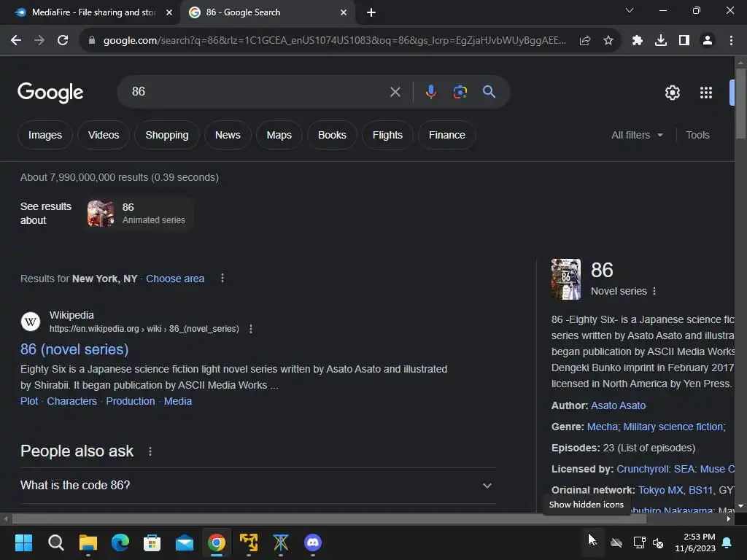Image resolution: width=747 pixels, height=560 pixels.
Task: Filter results by Shopping
Action: coord(167,135)
